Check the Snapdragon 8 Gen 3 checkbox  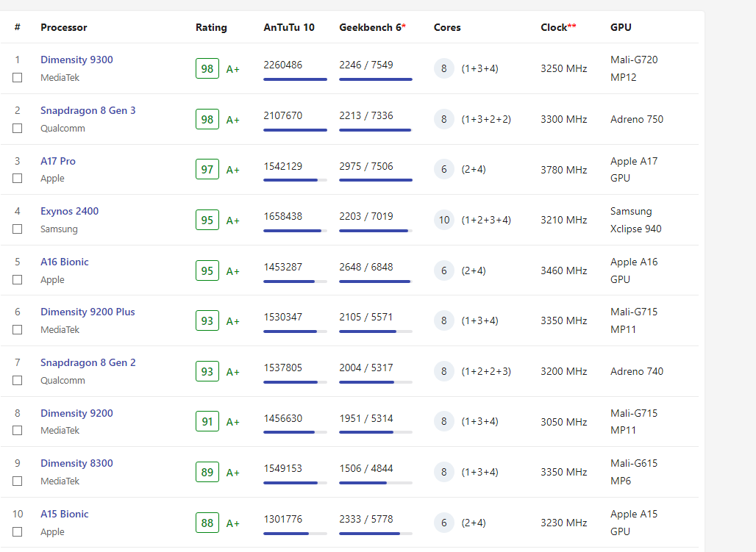pyautogui.click(x=18, y=128)
